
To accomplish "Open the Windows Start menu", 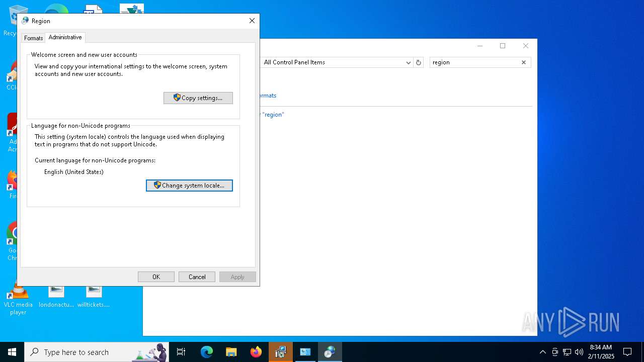I will click(12, 352).
